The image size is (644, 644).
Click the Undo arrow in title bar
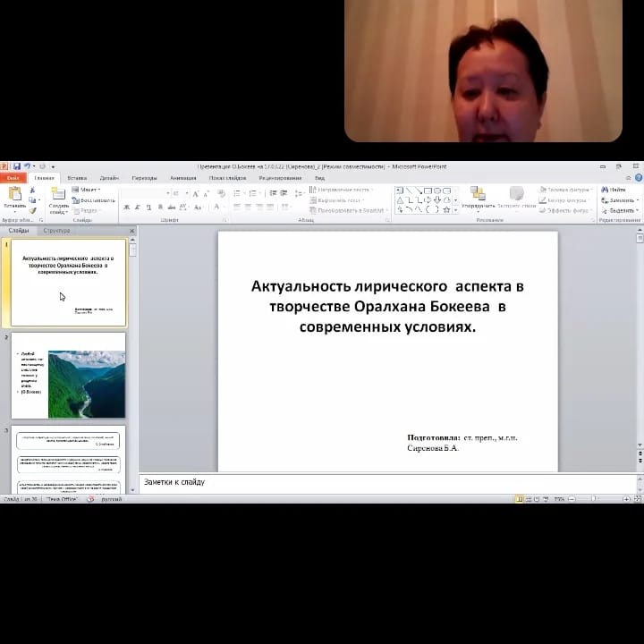coord(27,166)
